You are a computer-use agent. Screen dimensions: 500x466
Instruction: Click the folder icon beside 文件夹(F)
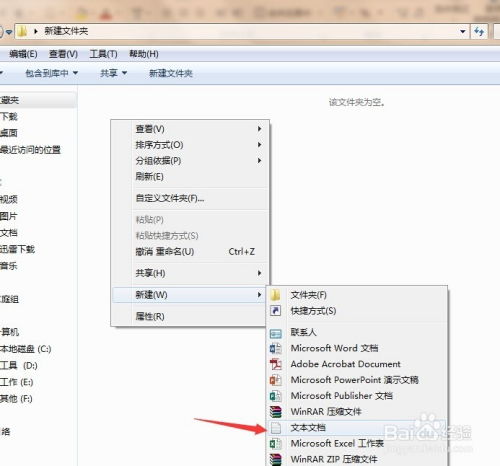(x=275, y=295)
